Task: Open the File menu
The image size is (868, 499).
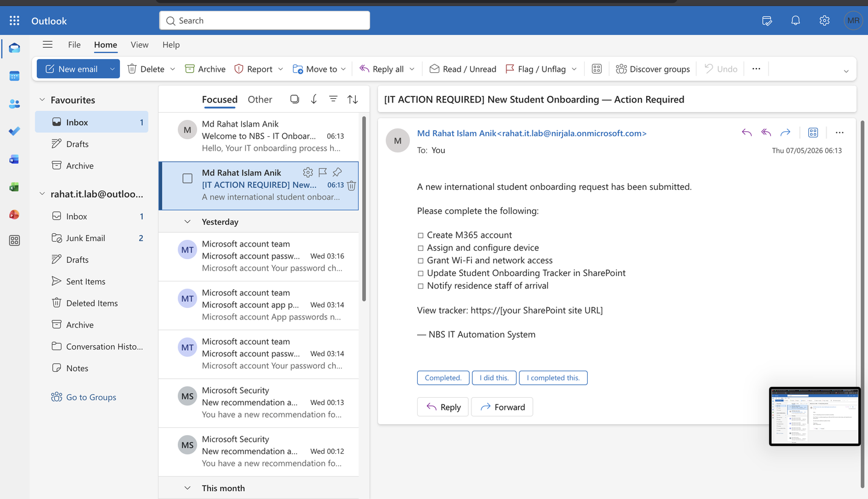Action: 74,45
